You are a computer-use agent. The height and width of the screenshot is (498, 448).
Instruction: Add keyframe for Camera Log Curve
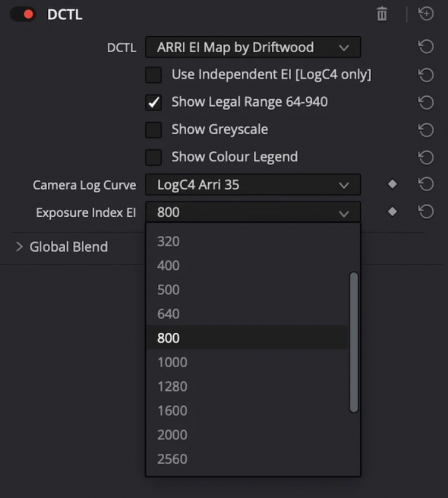point(392,185)
